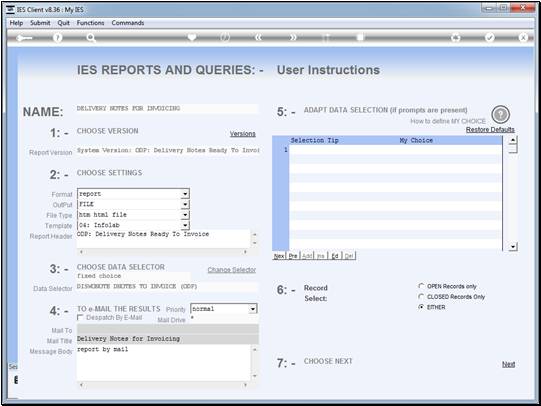Click the key icon in the toolbar

[x=24, y=38]
